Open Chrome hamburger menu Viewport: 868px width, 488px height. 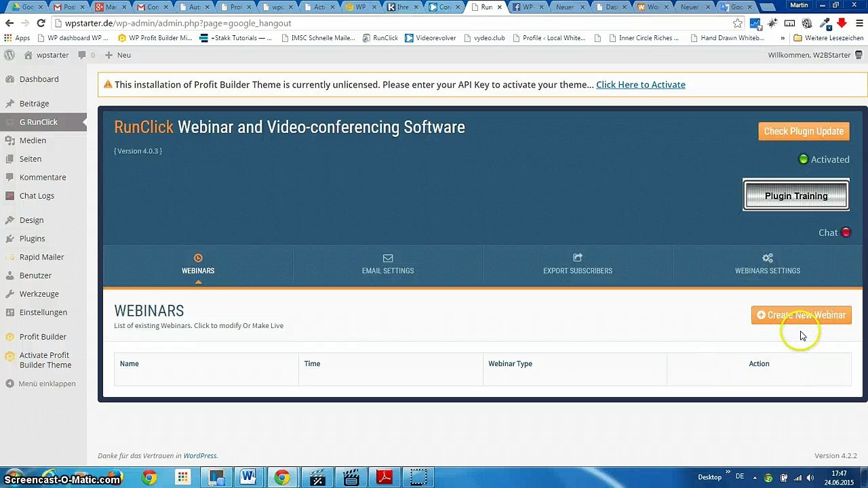(858, 23)
